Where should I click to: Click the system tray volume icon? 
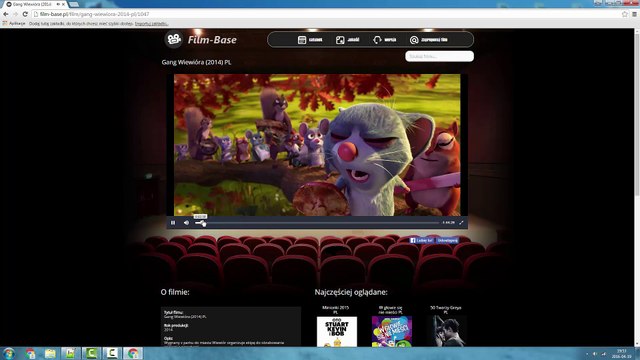(595, 353)
